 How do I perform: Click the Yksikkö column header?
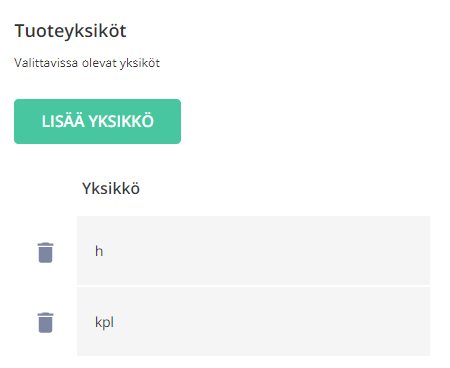(x=111, y=188)
